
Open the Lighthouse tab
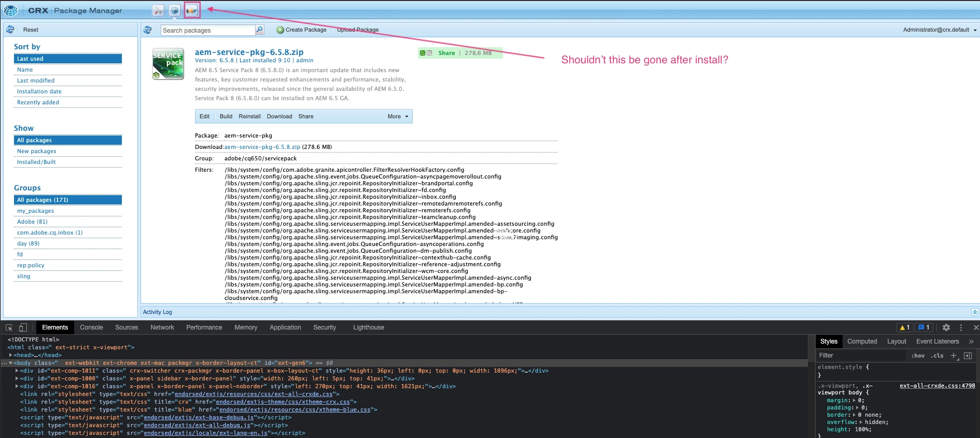[x=369, y=327]
